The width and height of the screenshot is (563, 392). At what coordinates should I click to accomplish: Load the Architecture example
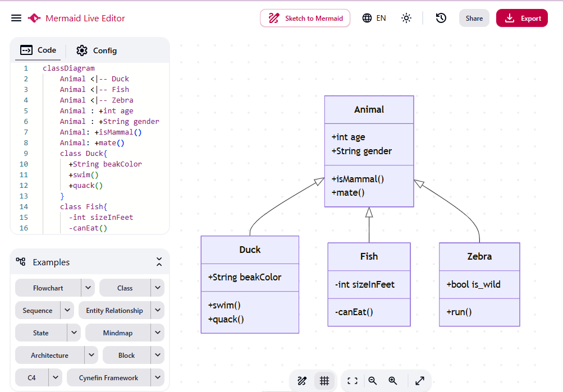[x=49, y=355]
